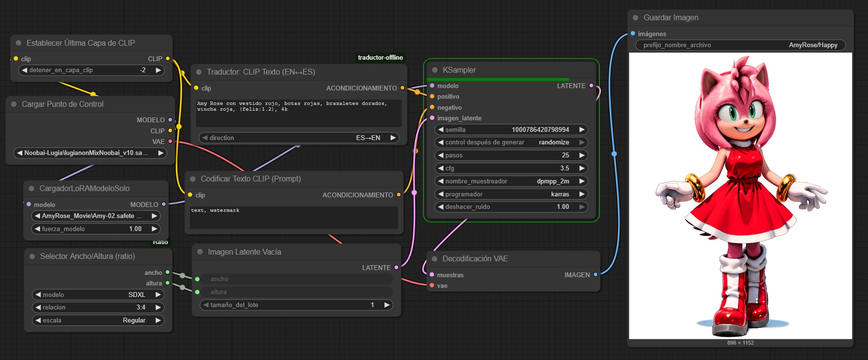Viewport: 868px width, 360px height.
Task: Collapse the Cargar Punto de Control node
Action: click(x=13, y=104)
